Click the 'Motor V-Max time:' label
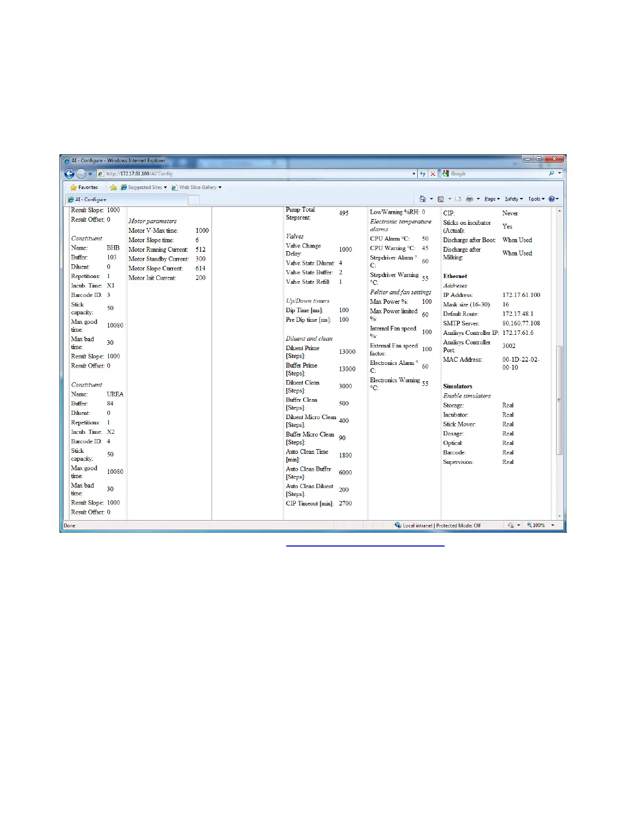644x834 pixels. point(153,231)
